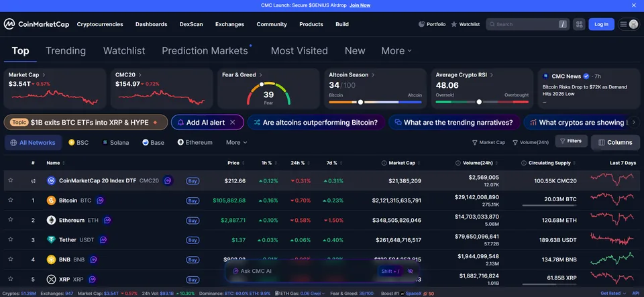Expand the More networks dropdown

click(x=237, y=142)
